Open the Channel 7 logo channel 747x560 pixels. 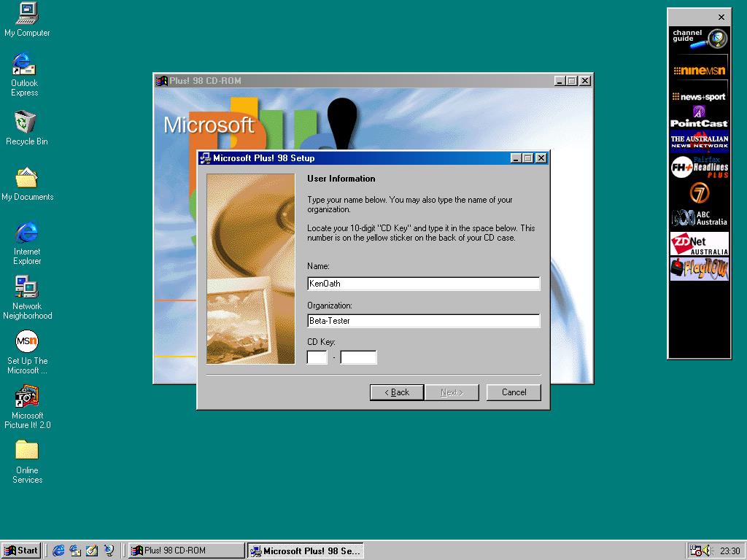point(699,192)
